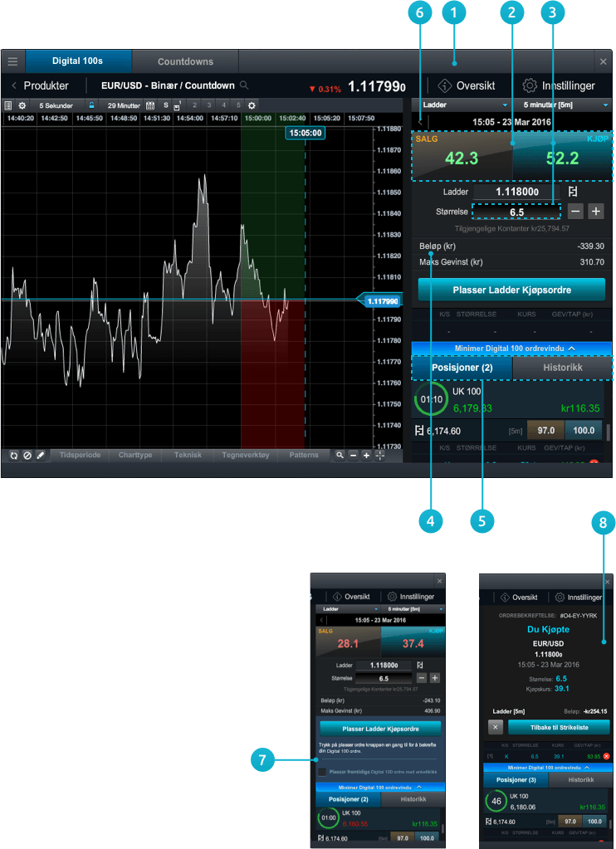Open product search magnifier next to EUR/USD
This screenshot has width=616, height=849.
(x=244, y=85)
